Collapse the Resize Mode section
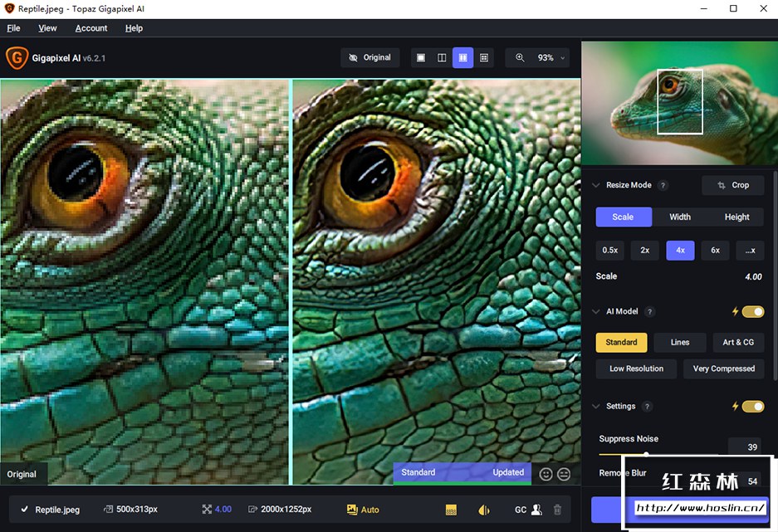 click(x=596, y=185)
